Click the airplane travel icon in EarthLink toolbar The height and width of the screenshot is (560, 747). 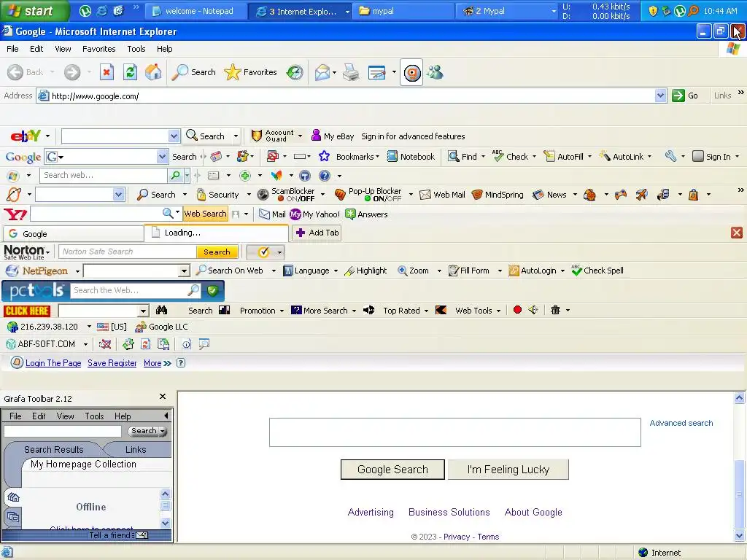[x=642, y=194]
